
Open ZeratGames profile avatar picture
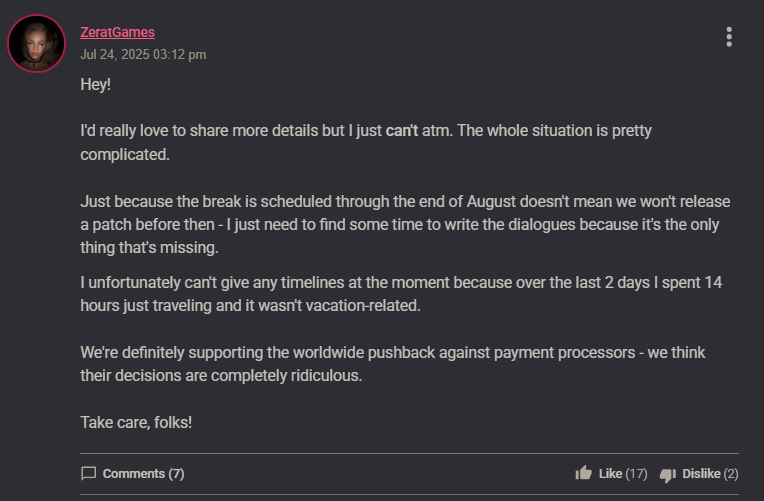point(37,43)
